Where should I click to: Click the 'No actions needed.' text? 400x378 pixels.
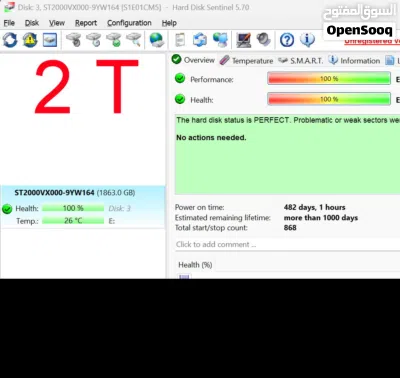pos(211,137)
